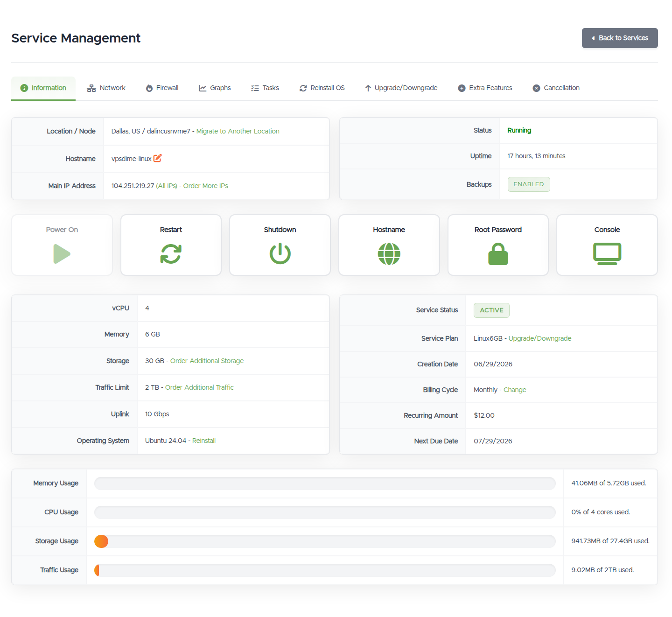Click the 10 Gbps uplink value
Screen dimensions: 672x617
pyautogui.click(x=157, y=414)
